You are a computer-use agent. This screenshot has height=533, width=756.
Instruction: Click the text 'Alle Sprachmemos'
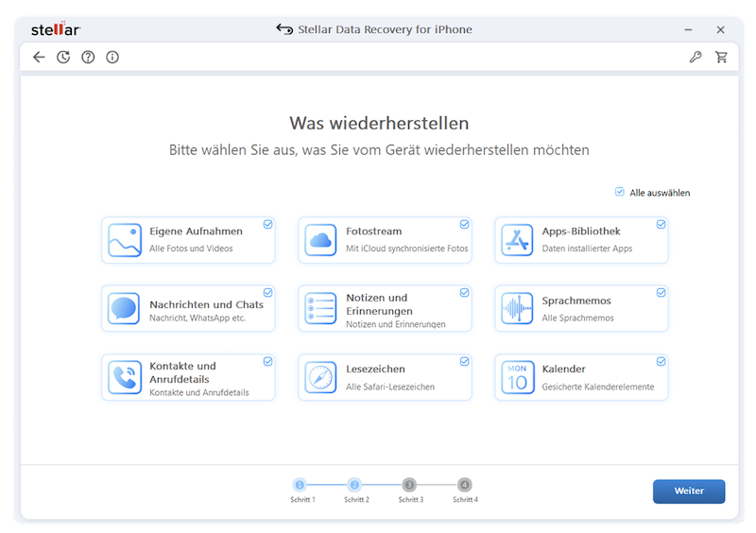[577, 318]
